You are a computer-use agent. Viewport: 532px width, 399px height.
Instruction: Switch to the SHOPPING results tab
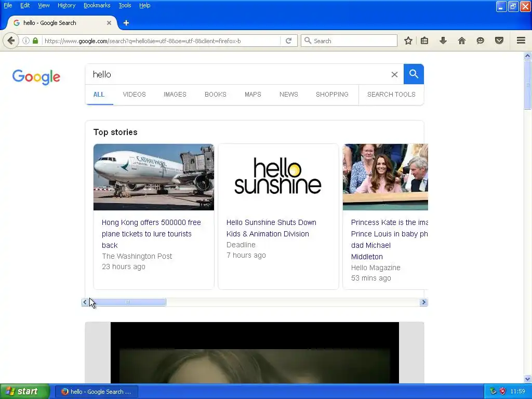click(332, 95)
